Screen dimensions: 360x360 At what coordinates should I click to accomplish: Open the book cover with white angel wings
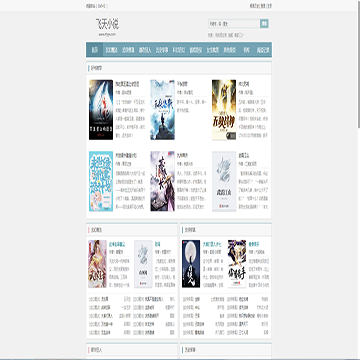tap(101, 110)
